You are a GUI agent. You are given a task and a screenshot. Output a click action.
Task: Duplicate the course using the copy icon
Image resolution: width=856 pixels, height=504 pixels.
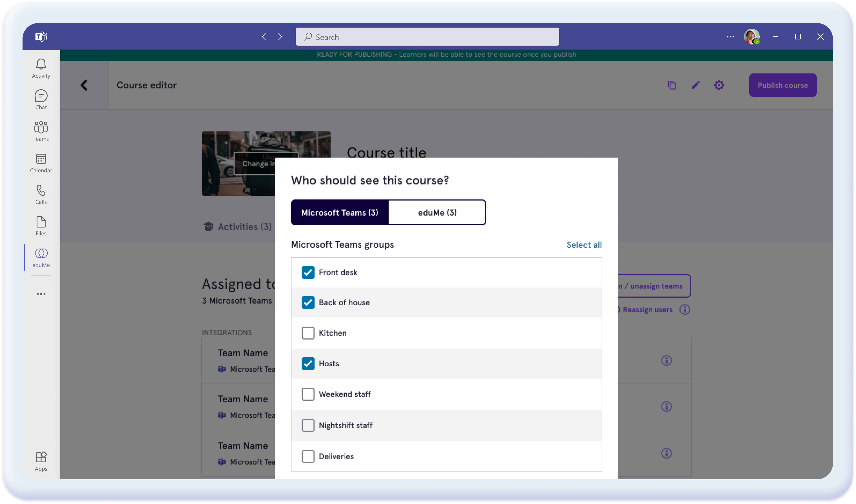(x=672, y=85)
